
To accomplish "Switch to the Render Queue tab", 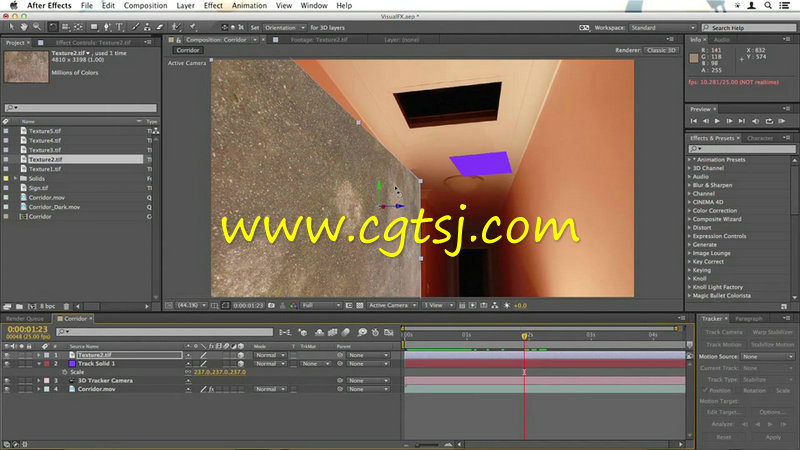I will 24,318.
